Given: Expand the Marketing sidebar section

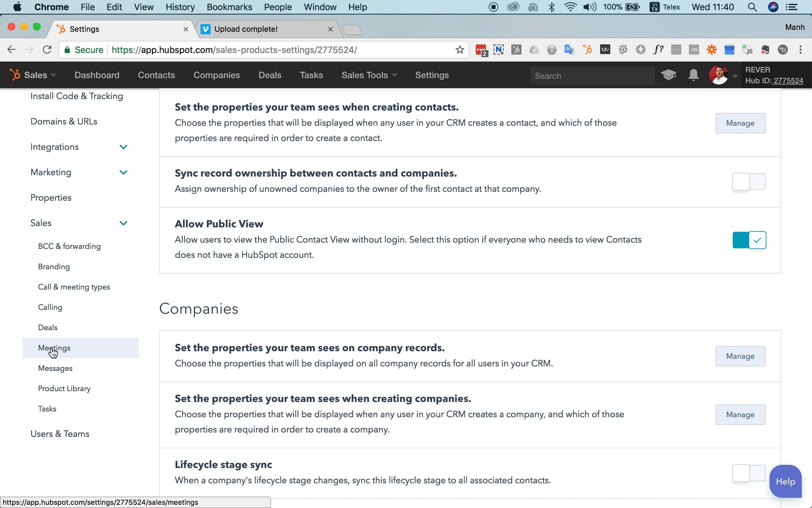Looking at the screenshot, I should (x=123, y=172).
